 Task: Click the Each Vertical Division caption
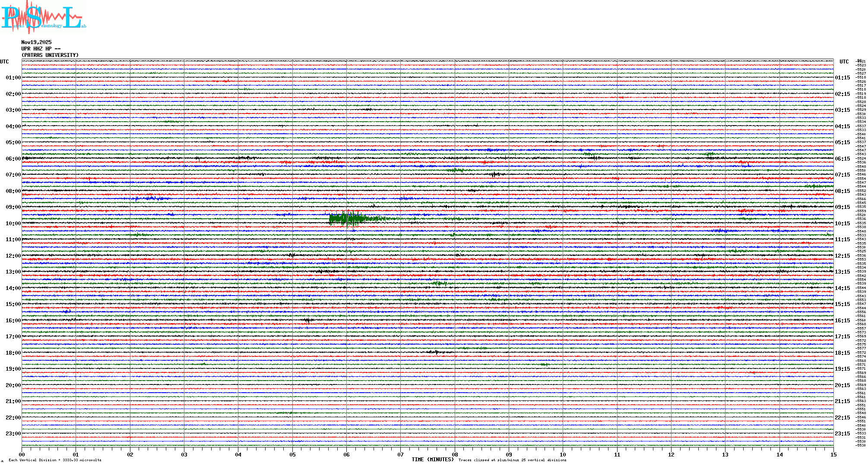pos(55,460)
